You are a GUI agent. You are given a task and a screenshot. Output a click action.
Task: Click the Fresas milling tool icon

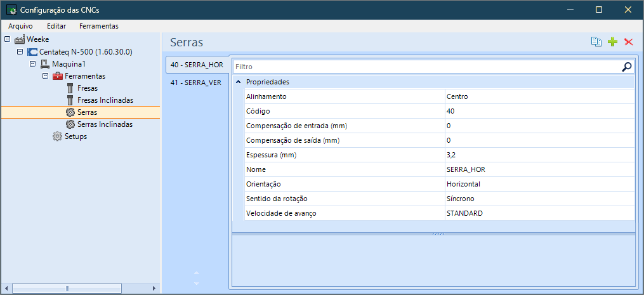pyautogui.click(x=70, y=88)
